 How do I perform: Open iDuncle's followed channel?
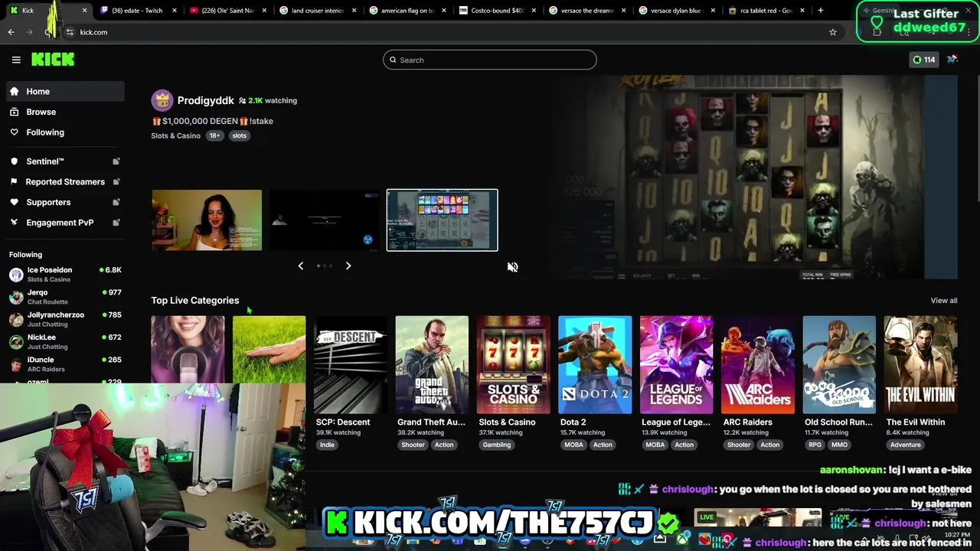[65, 364]
